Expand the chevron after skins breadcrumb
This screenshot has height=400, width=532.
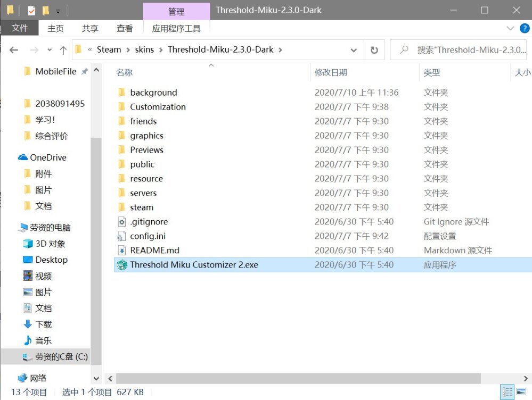pos(161,50)
